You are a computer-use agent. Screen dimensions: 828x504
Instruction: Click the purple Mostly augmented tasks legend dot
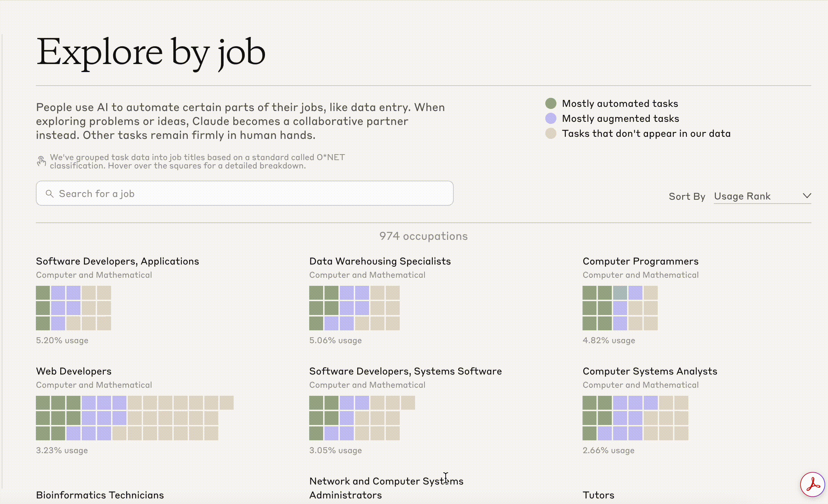coord(550,118)
